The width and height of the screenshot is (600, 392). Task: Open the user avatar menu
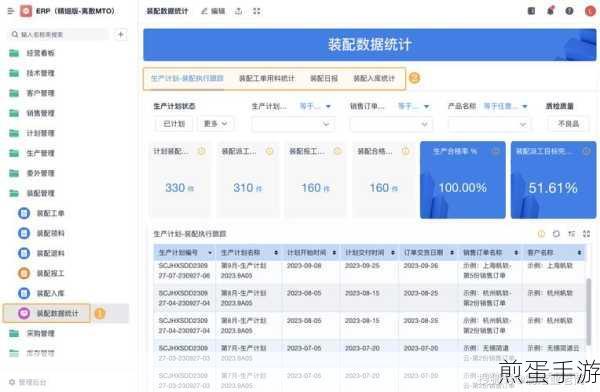[590, 11]
